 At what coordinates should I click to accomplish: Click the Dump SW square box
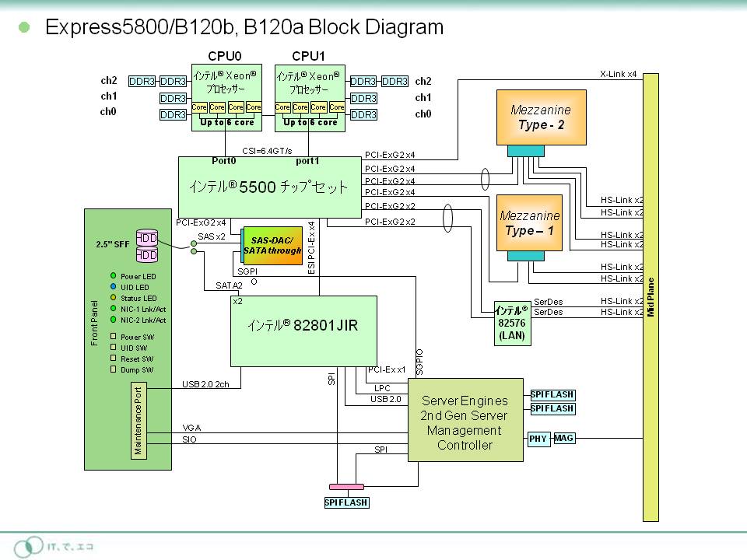114,369
